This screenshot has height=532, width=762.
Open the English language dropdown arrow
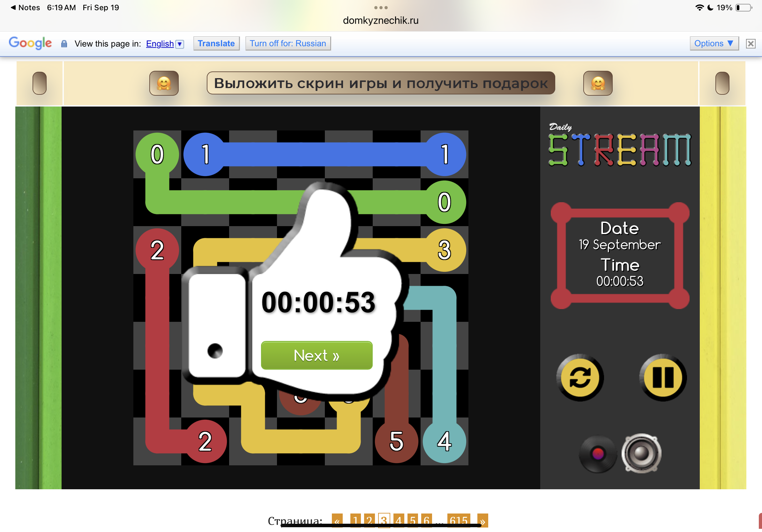click(x=180, y=44)
